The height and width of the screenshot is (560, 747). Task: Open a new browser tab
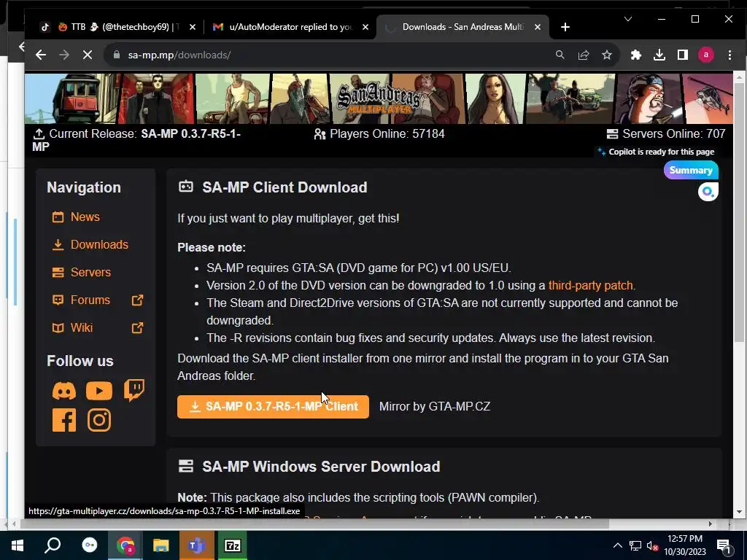click(565, 27)
